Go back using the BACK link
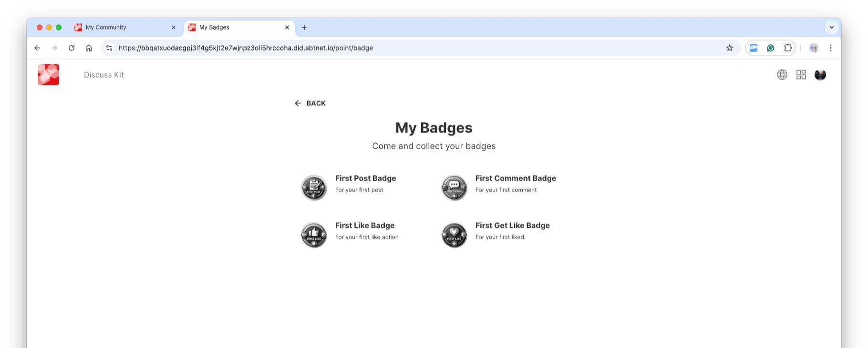 [310, 103]
